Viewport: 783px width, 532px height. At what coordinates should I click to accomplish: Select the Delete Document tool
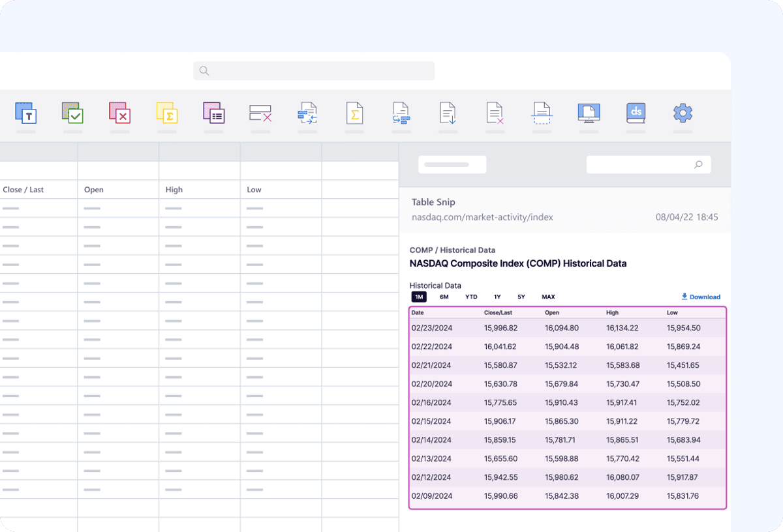pos(495,114)
